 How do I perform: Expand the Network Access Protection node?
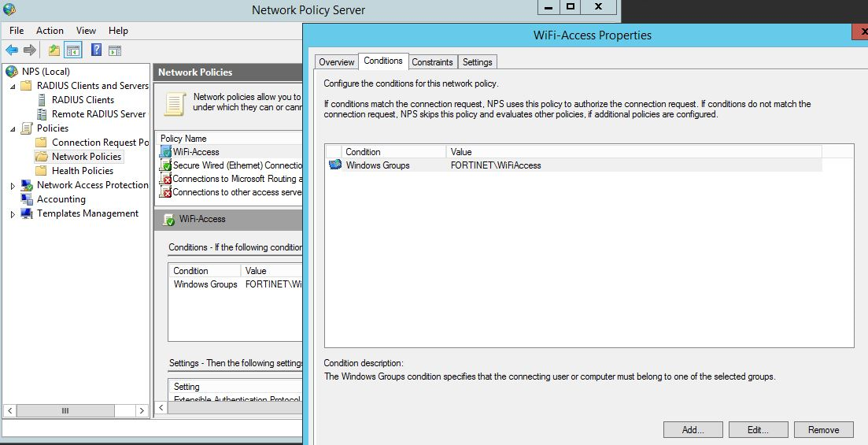pos(13,186)
